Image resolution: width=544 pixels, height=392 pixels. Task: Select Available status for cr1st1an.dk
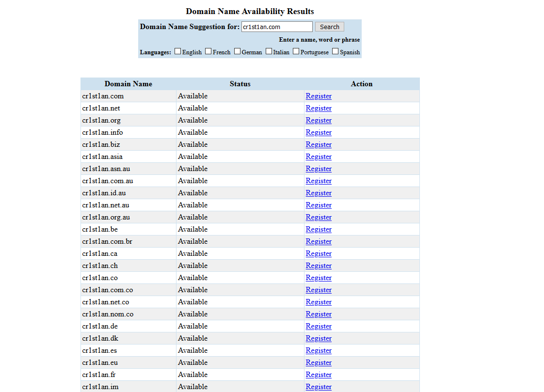240,339
